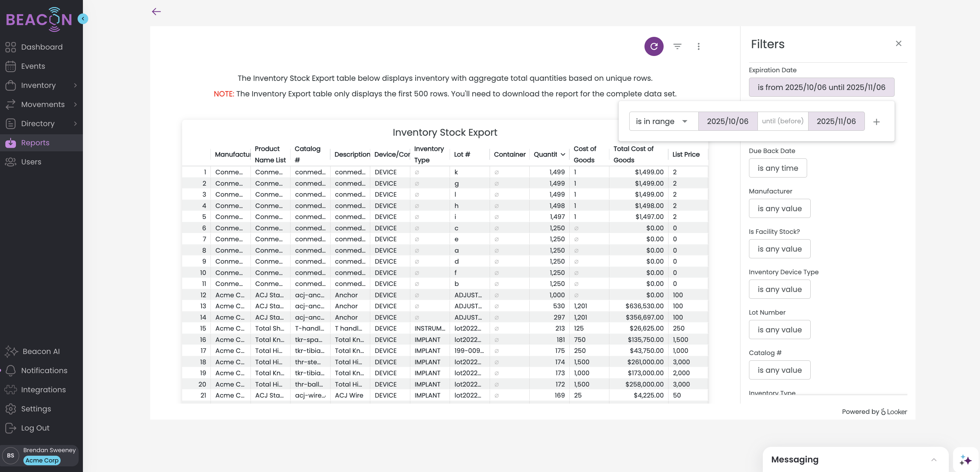
Task: Open the Notifications bell item
Action: pyautogui.click(x=44, y=370)
